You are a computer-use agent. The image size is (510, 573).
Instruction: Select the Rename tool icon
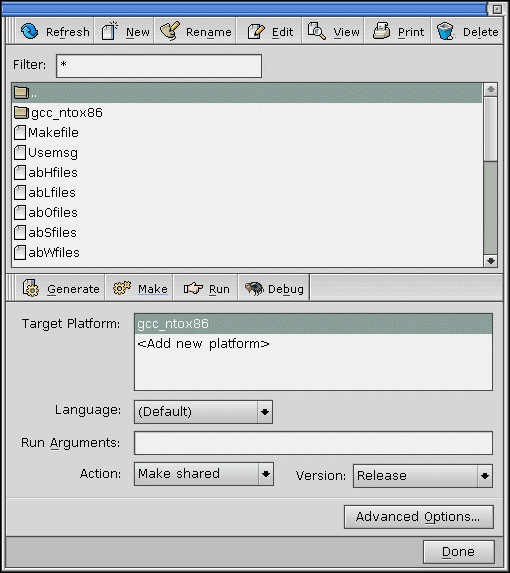click(170, 31)
